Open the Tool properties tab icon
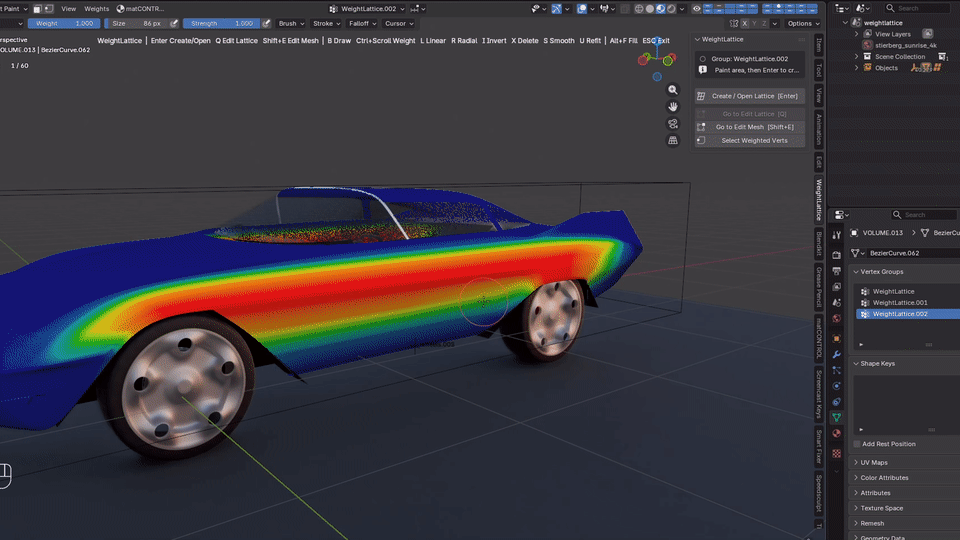 click(x=836, y=235)
